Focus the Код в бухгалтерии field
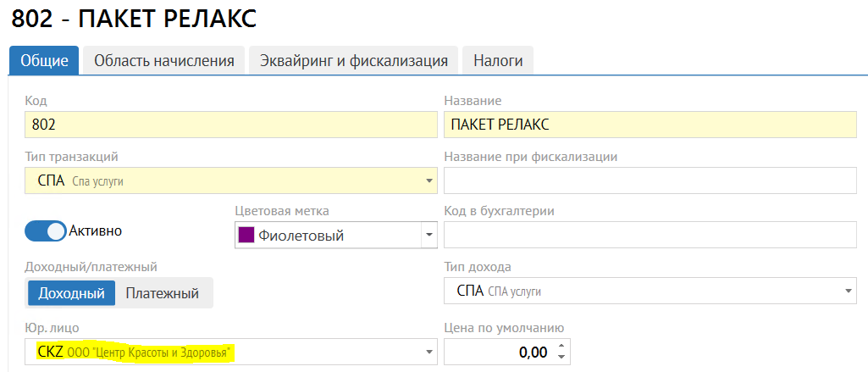 [649, 235]
